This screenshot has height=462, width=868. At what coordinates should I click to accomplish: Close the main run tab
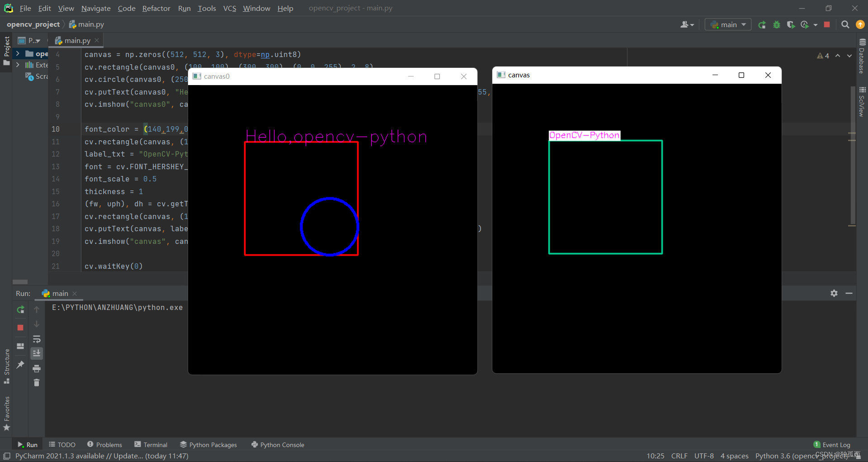click(x=75, y=294)
